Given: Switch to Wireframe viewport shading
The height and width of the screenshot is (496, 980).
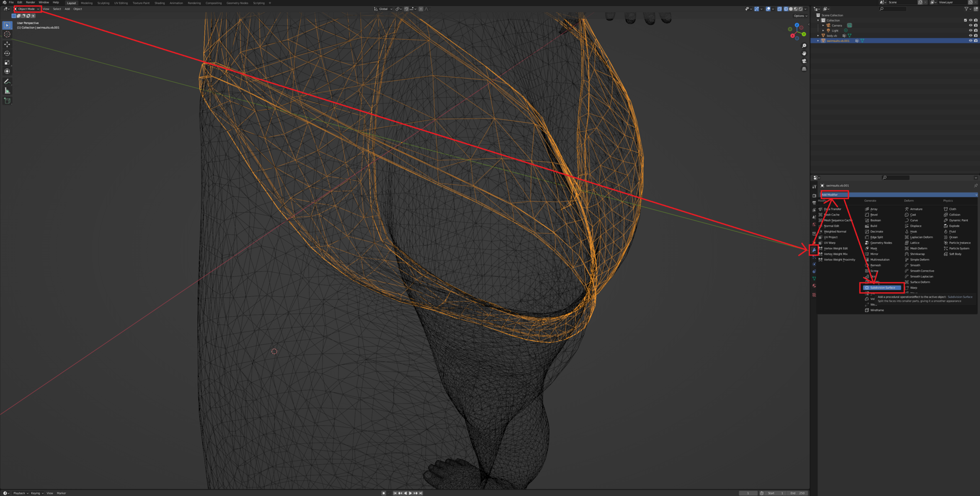Looking at the screenshot, I should point(786,9).
